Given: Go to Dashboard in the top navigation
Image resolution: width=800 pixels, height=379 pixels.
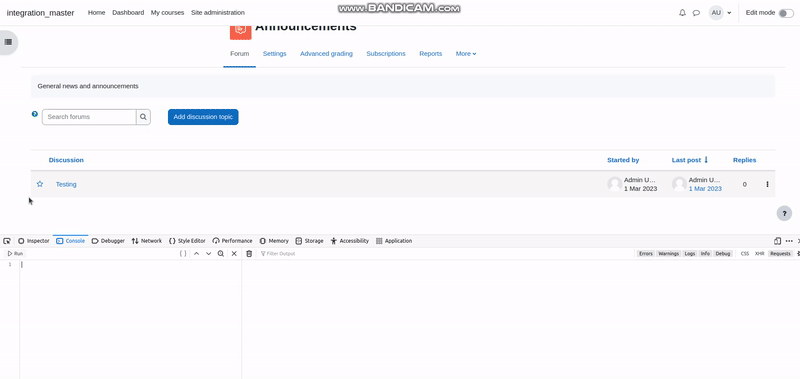Looking at the screenshot, I should [128, 13].
